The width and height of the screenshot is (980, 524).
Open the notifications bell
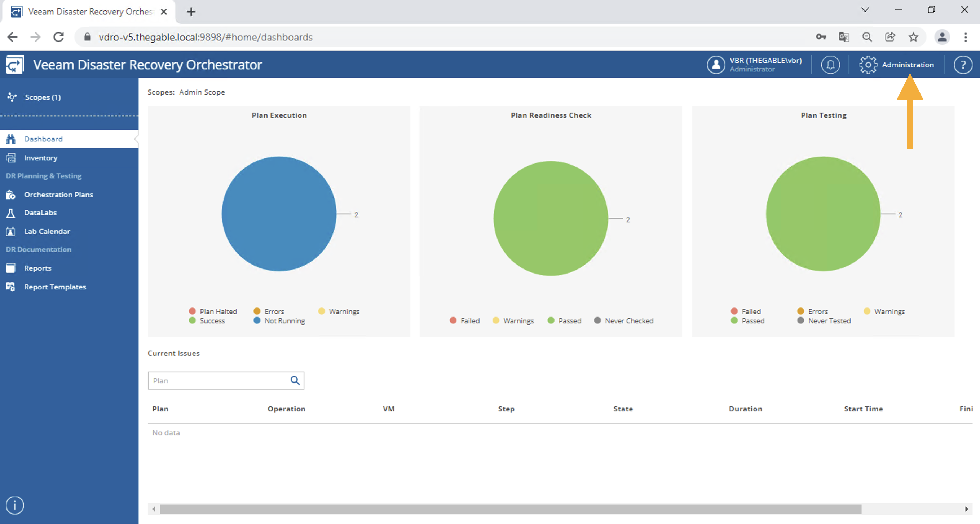(830, 64)
